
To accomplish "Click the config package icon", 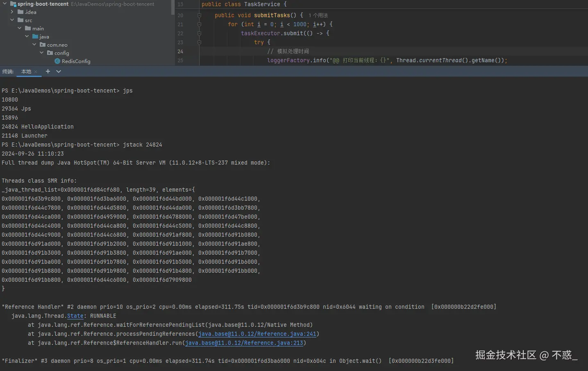I will (50, 53).
